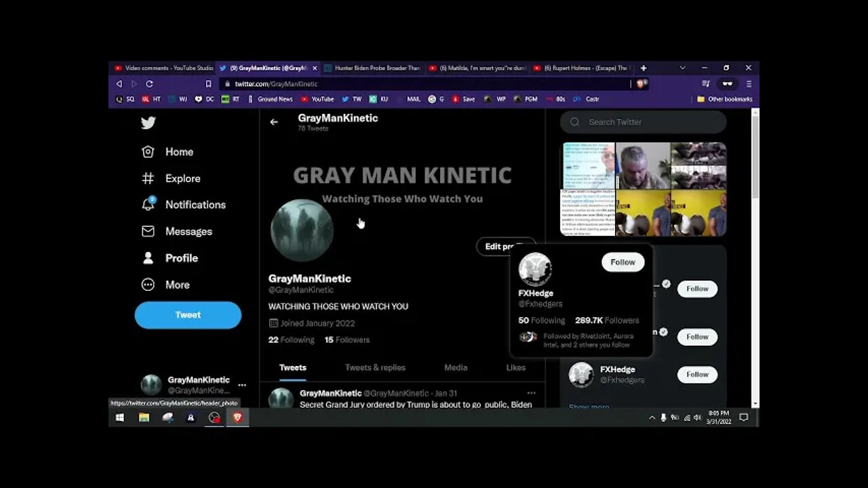Close the GrayManKinetic browser tab
The image size is (868, 488).
pyautogui.click(x=315, y=68)
